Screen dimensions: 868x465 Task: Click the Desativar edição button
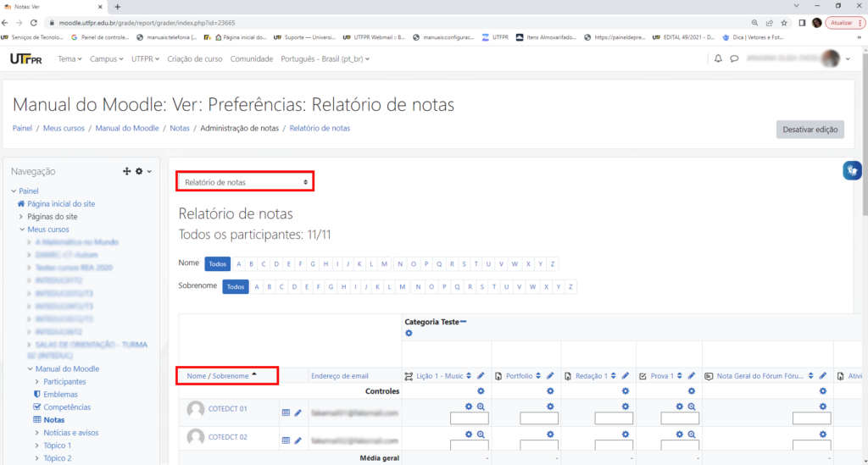pyautogui.click(x=810, y=130)
